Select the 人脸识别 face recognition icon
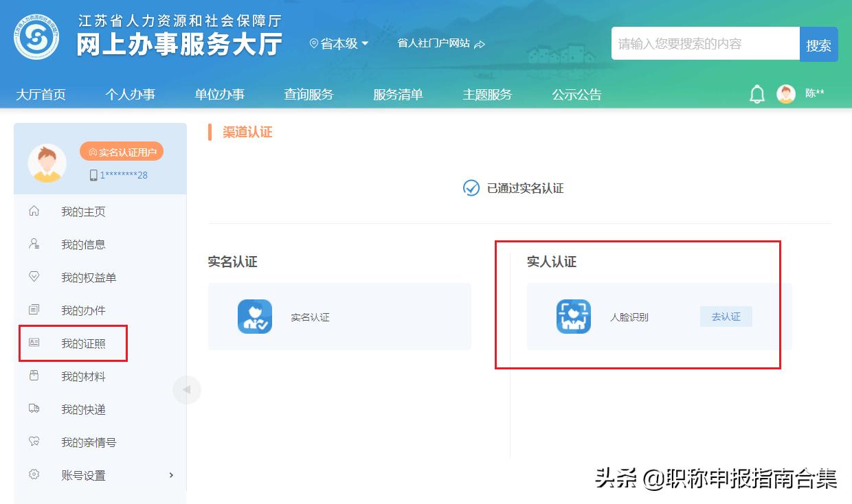The height and width of the screenshot is (504, 852). tap(573, 317)
